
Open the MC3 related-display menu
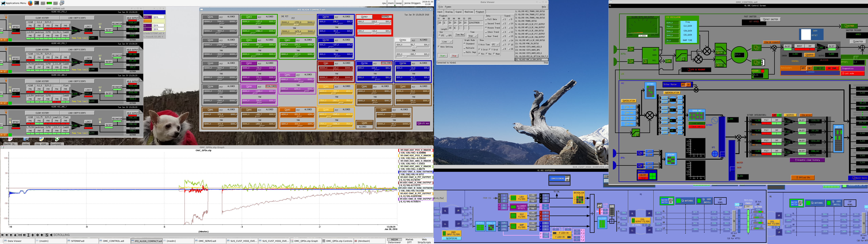point(249,17)
